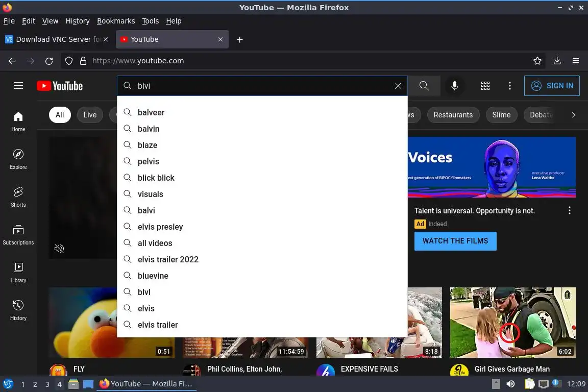Start voice search with the microphone
The image size is (588, 392).
tap(454, 86)
